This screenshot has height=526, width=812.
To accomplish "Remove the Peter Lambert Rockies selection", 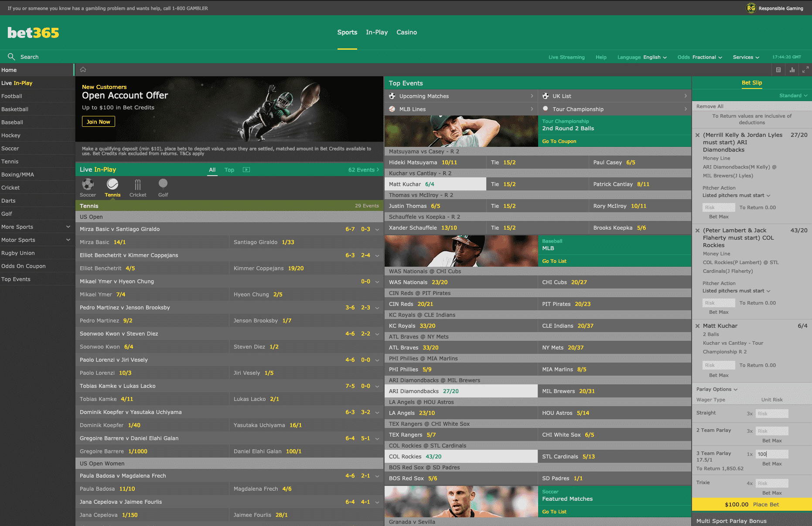I will click(697, 231).
